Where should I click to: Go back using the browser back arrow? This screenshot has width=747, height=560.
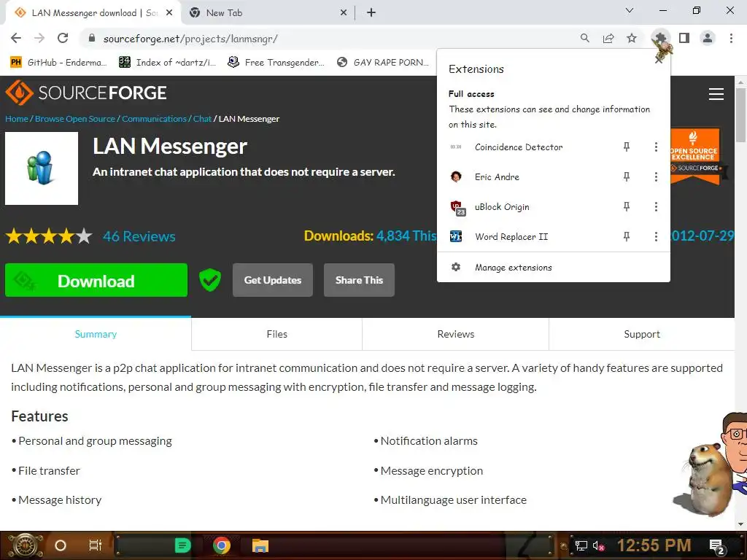pyautogui.click(x=16, y=38)
